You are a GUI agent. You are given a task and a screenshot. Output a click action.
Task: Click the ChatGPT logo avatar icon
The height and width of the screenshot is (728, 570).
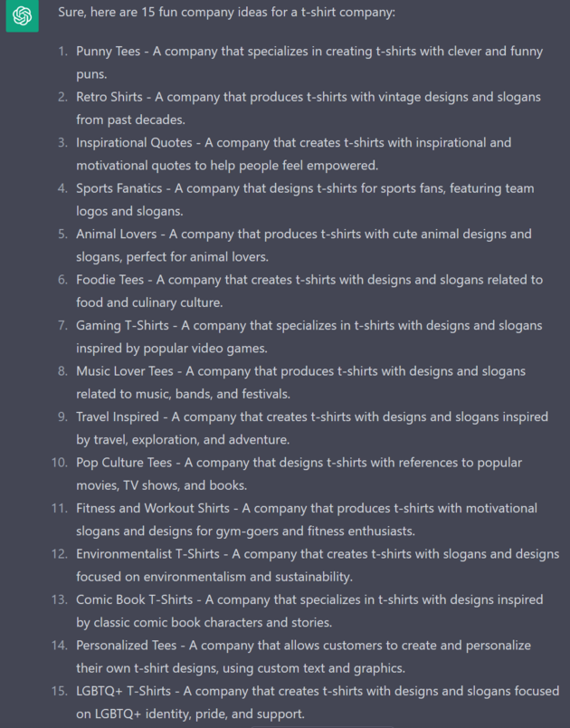pyautogui.click(x=22, y=15)
